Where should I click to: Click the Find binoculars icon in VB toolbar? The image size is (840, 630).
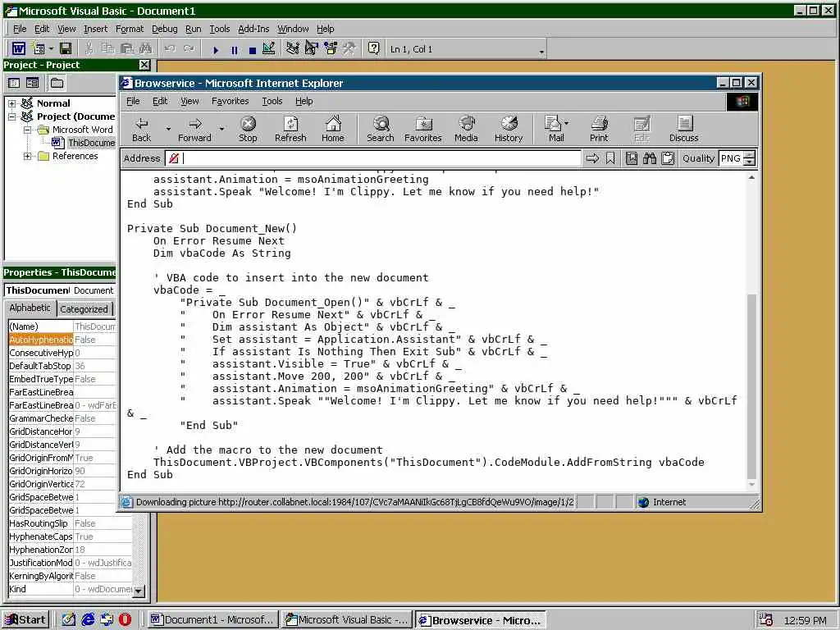[x=146, y=48]
